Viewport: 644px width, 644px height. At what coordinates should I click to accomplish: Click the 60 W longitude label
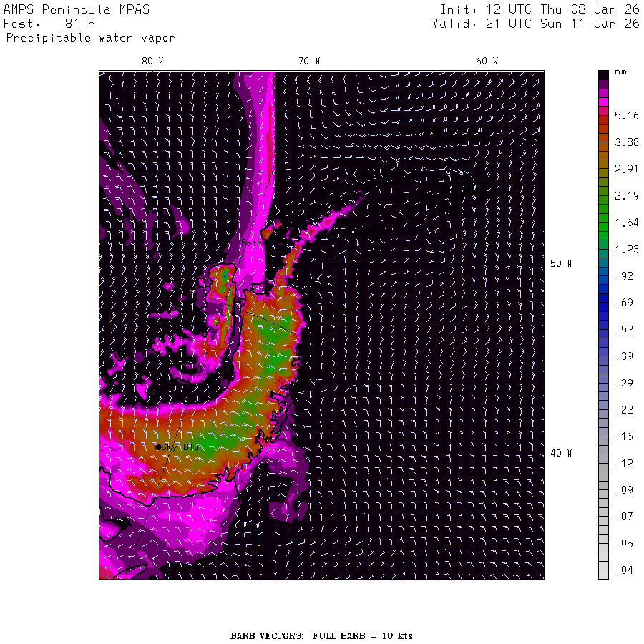pos(487,62)
